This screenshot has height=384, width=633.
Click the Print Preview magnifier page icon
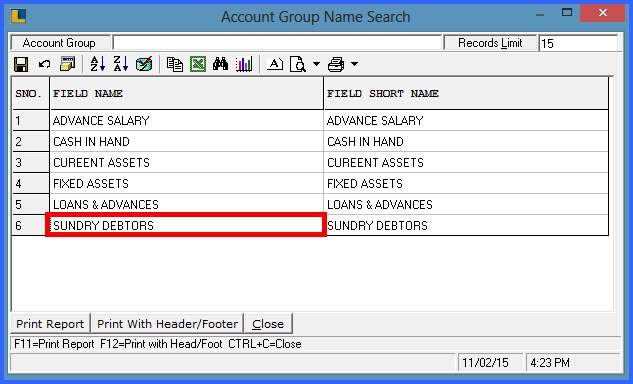298,64
